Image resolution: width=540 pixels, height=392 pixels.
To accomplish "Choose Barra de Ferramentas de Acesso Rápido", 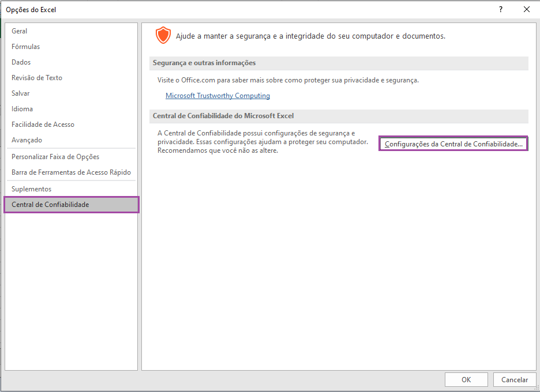I will click(x=72, y=172).
